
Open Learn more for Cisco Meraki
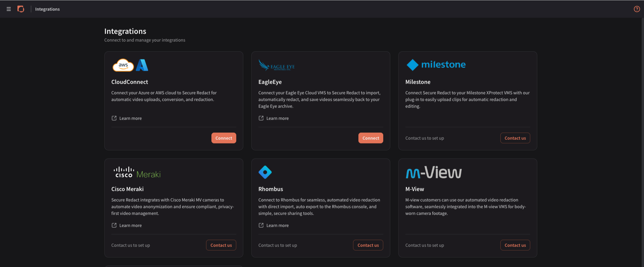131,225
